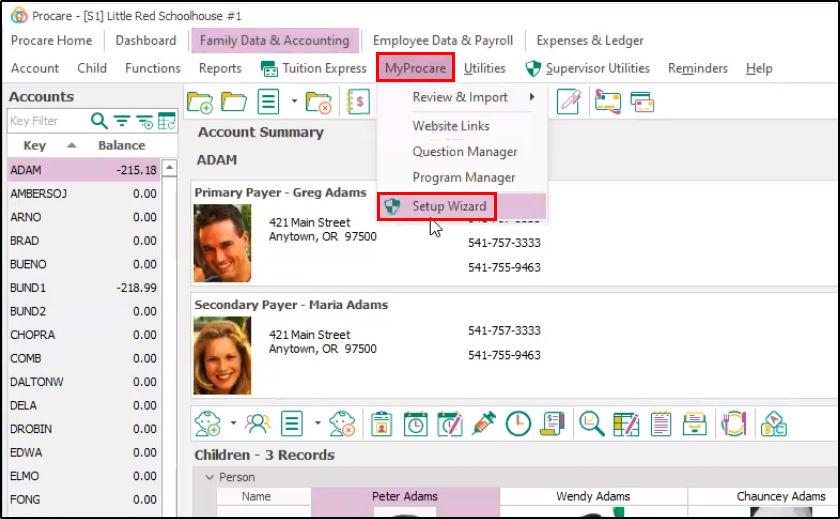
Task: Click the search magnifier in Accounts filter
Action: click(x=99, y=121)
